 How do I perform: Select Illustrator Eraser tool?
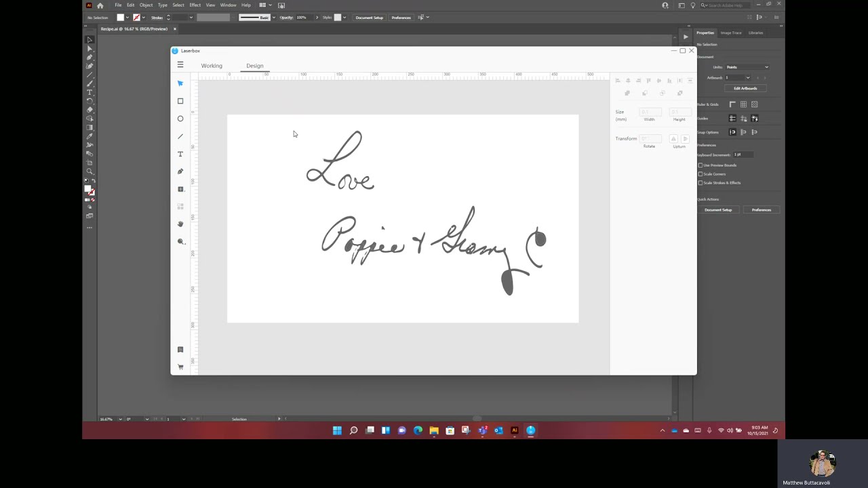click(89, 110)
